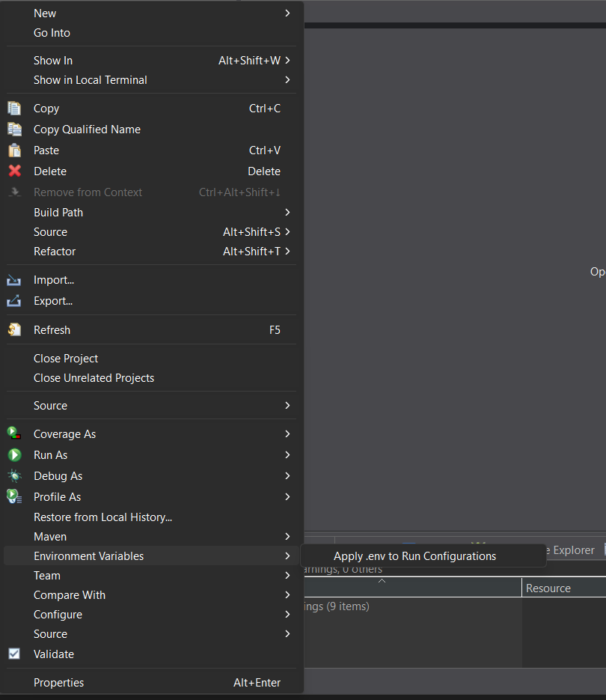Expand the Maven submenu chevron
Image resolution: width=606 pixels, height=700 pixels.
click(287, 536)
